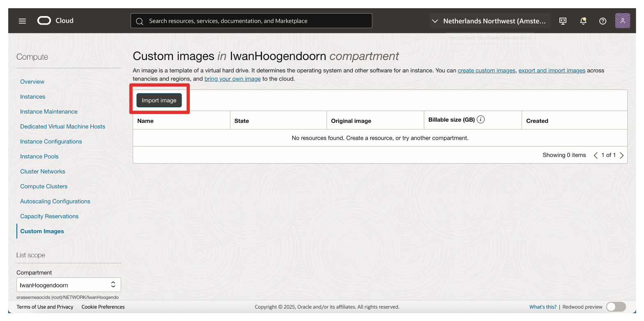Open the 'bring your own image' link
The image size is (644, 321).
232,79
